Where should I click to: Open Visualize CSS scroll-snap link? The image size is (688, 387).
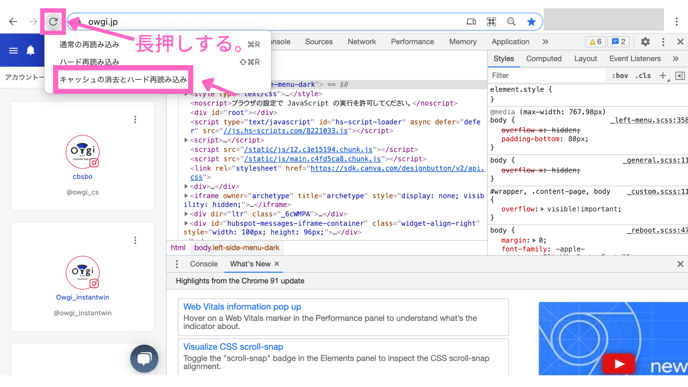[x=233, y=347]
